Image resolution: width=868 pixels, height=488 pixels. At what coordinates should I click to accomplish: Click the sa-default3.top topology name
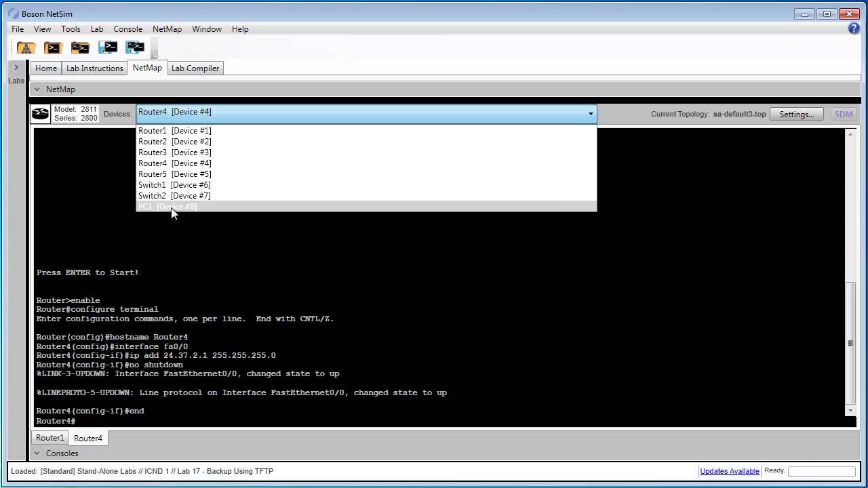[740, 114]
